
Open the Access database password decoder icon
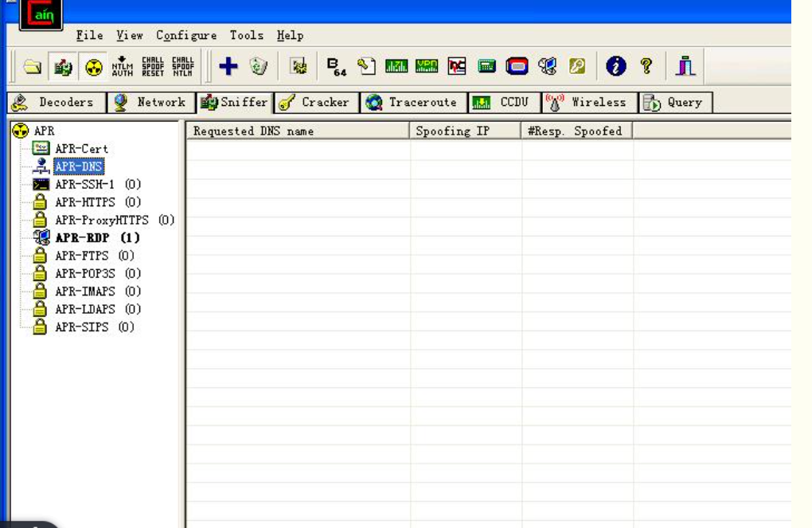point(366,66)
